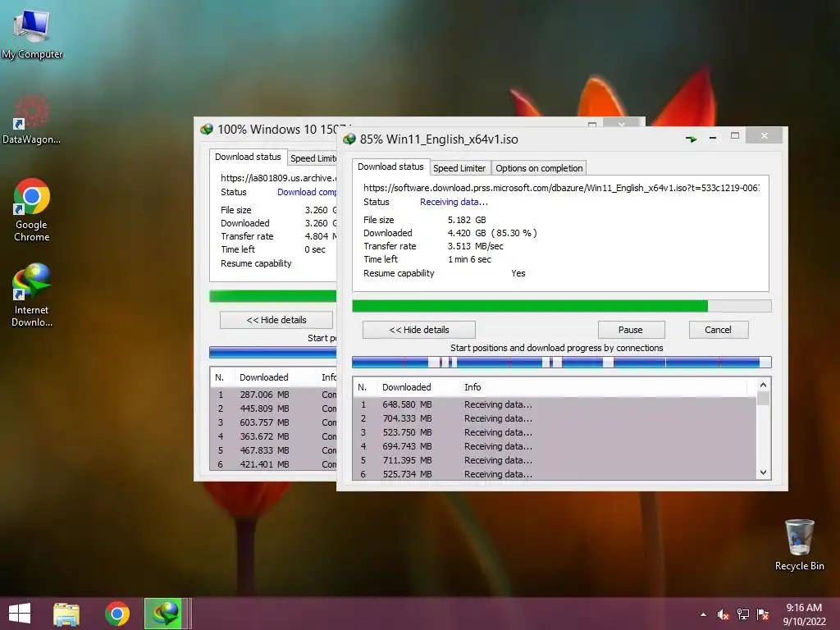The width and height of the screenshot is (840, 630).
Task: Hide details in the Win11 download window
Action: (419, 330)
